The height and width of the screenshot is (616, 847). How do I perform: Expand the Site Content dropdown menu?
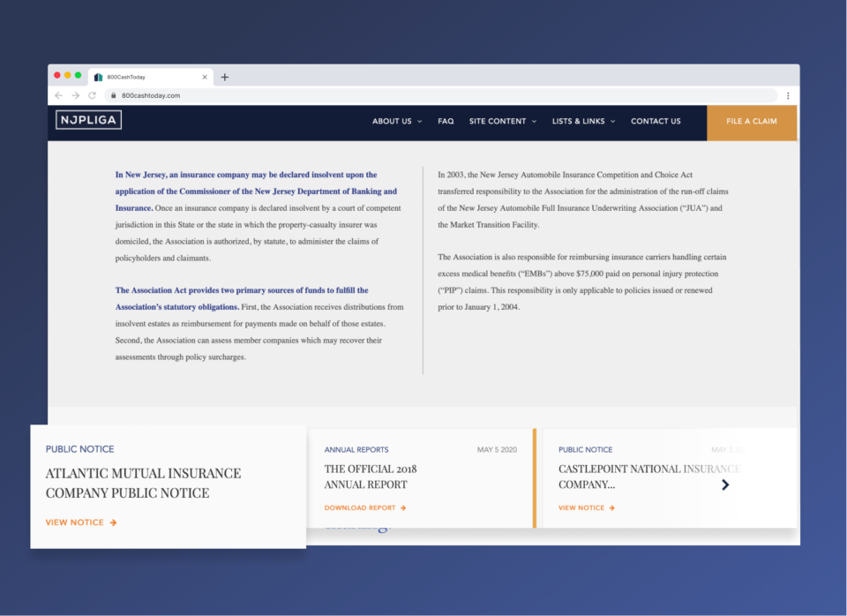tap(502, 122)
